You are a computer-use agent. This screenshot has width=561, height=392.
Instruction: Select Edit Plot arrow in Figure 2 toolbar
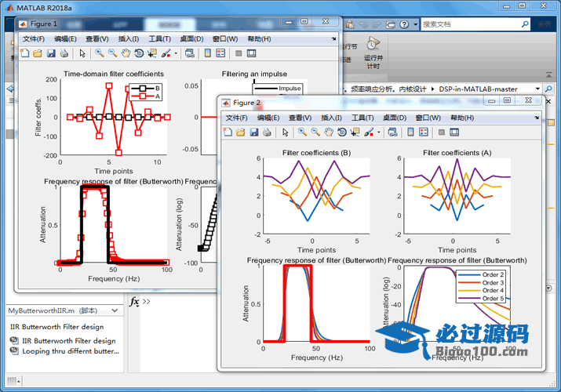click(x=286, y=132)
